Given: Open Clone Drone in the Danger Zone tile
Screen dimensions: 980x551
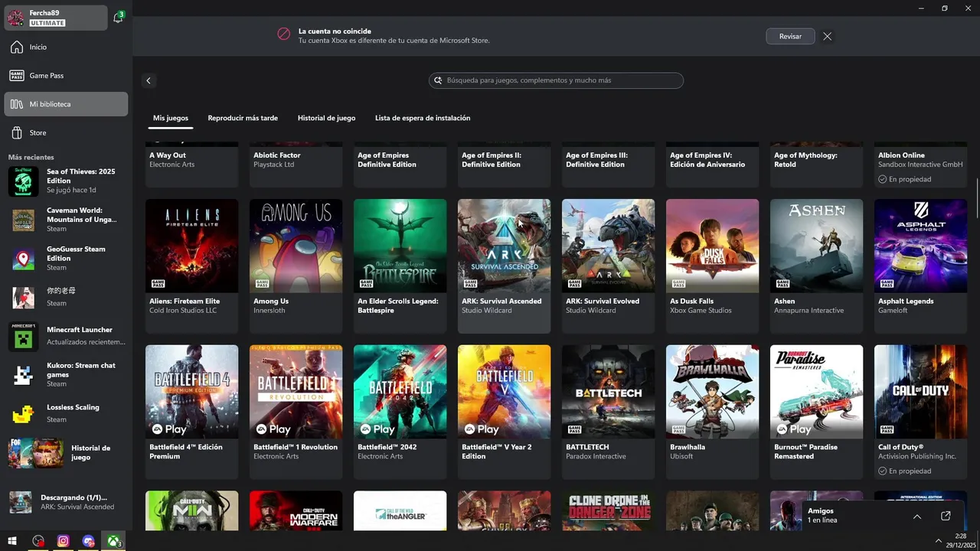Looking at the screenshot, I should (608, 510).
